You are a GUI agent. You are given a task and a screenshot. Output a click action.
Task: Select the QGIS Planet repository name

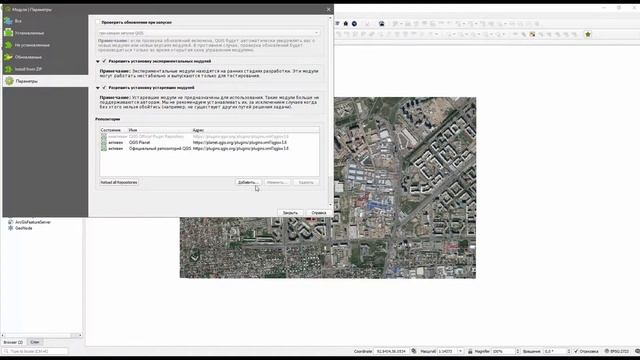pos(140,143)
